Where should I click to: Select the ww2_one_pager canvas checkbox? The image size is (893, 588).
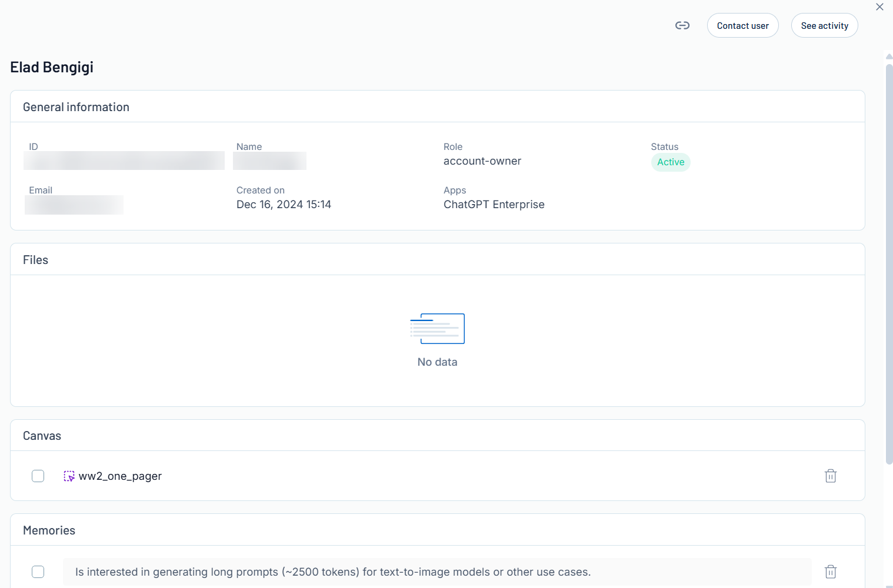pos(38,476)
